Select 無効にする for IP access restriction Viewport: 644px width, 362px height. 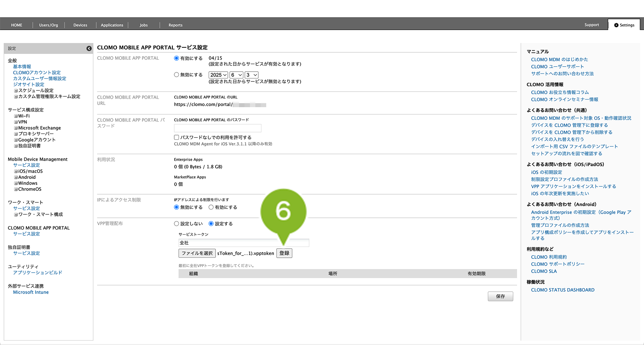176,207
